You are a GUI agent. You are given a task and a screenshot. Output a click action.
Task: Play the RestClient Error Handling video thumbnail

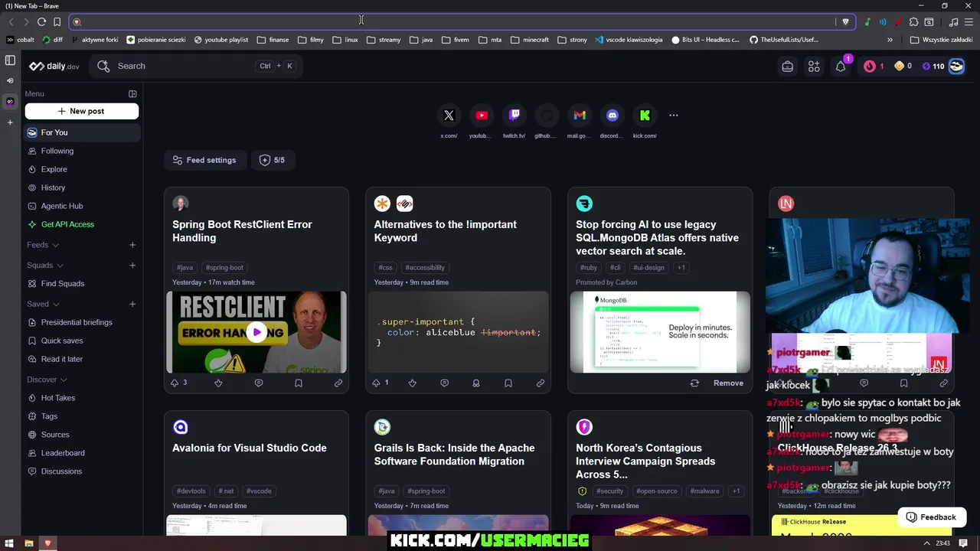click(x=256, y=332)
